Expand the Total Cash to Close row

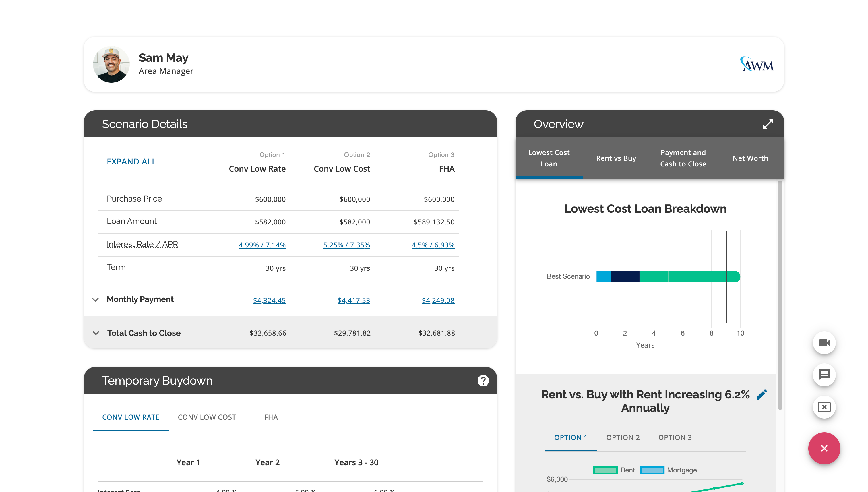[96, 333]
